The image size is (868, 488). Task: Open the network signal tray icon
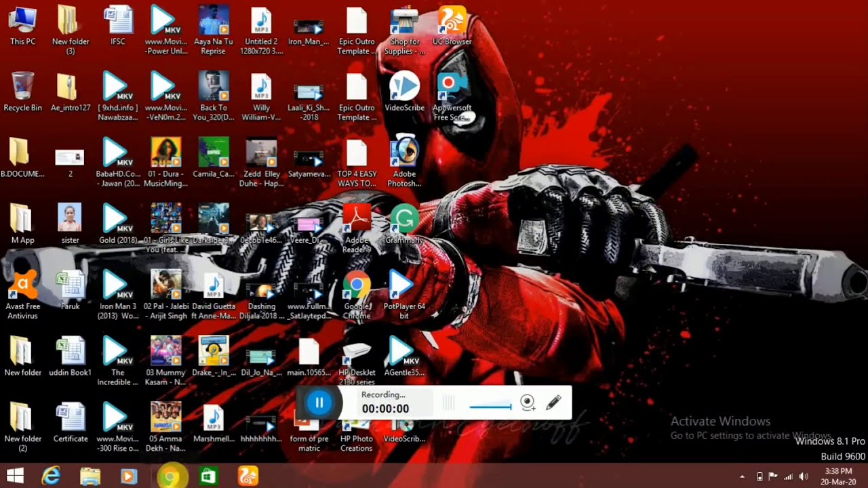788,476
